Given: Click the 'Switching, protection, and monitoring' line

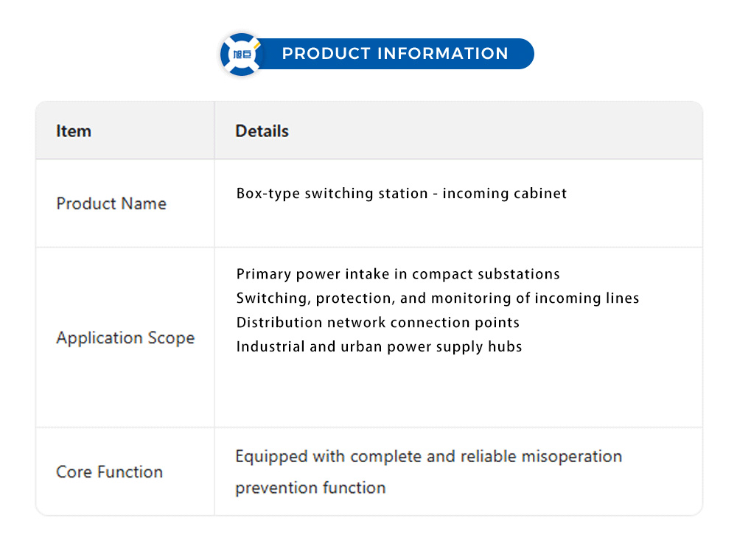Looking at the screenshot, I should pos(437,298).
